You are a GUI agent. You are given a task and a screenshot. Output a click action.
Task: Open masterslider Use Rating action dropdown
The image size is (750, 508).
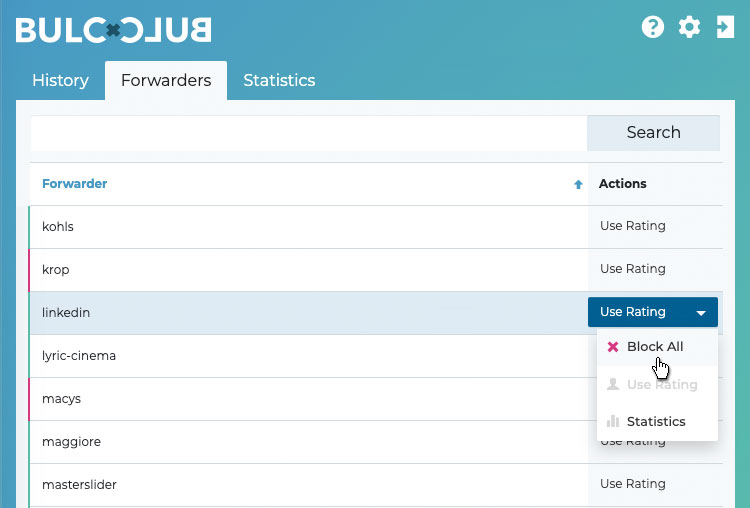pyautogui.click(x=633, y=484)
